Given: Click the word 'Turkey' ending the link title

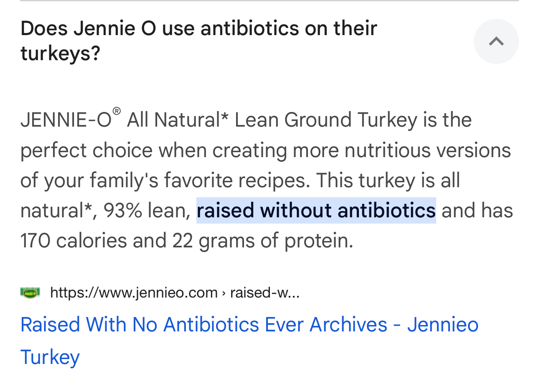Looking at the screenshot, I should (x=50, y=357).
